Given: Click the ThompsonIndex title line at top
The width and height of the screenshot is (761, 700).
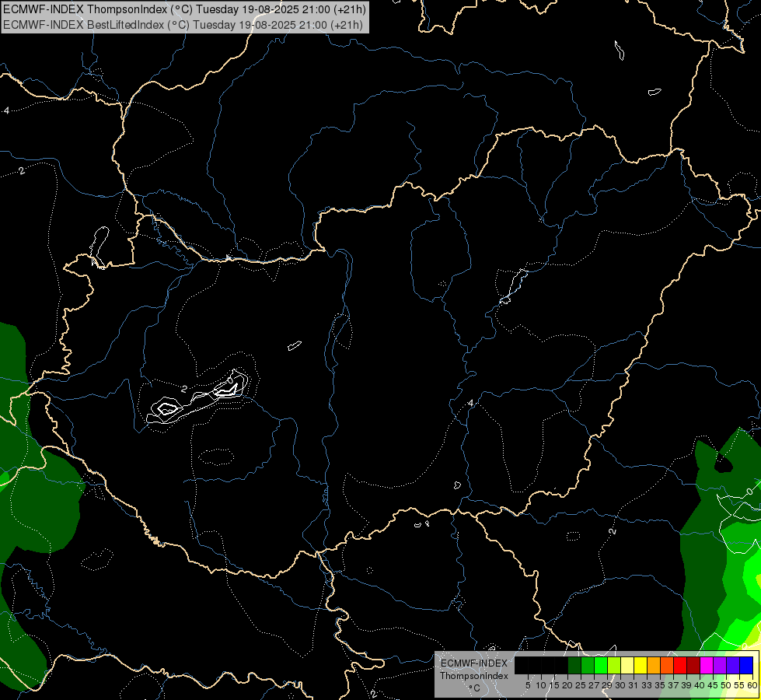Looking at the screenshot, I should point(184,9).
